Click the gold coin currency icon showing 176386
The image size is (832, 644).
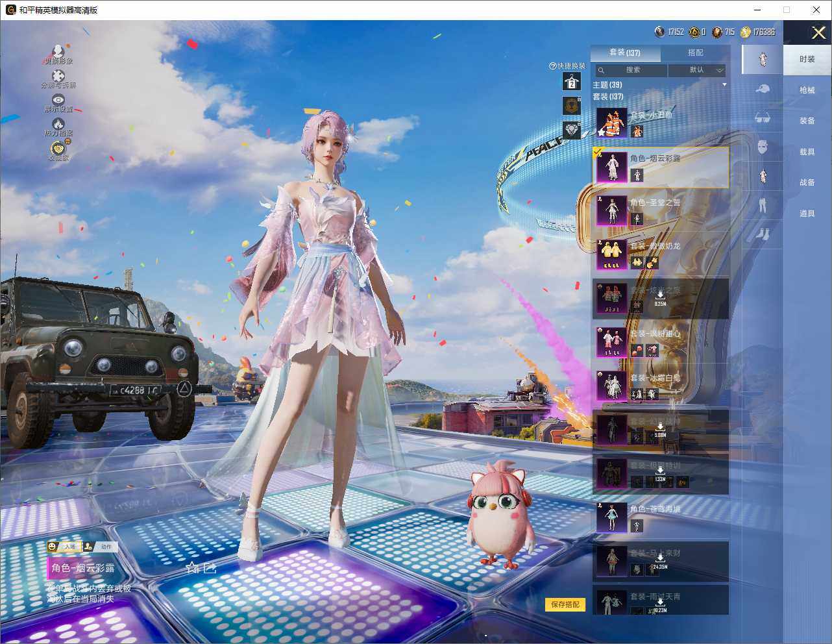coord(745,32)
